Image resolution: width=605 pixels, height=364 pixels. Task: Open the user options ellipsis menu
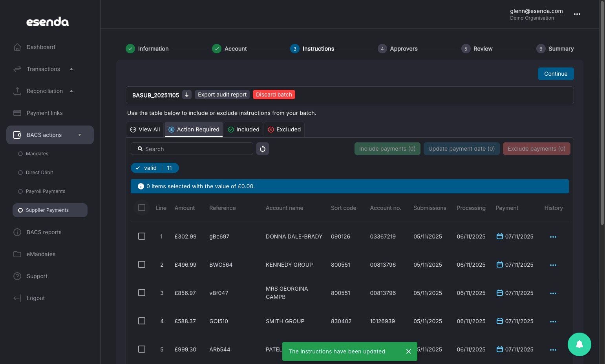[577, 14]
